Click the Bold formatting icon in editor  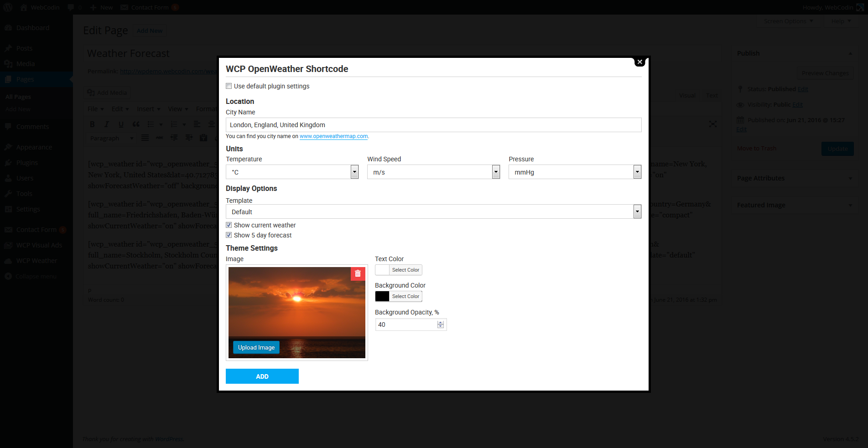(92, 124)
